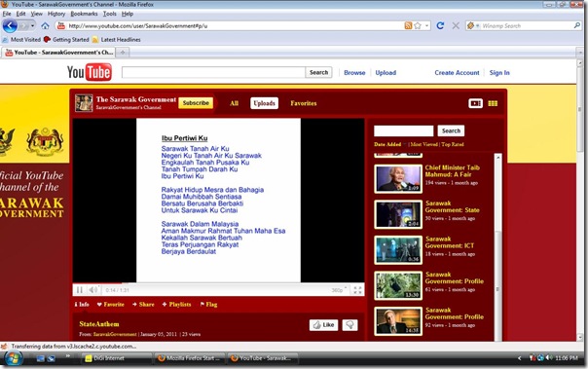The width and height of the screenshot is (588, 369).
Task: Open the address bar history dropdown arrow
Action: pyautogui.click(x=426, y=26)
